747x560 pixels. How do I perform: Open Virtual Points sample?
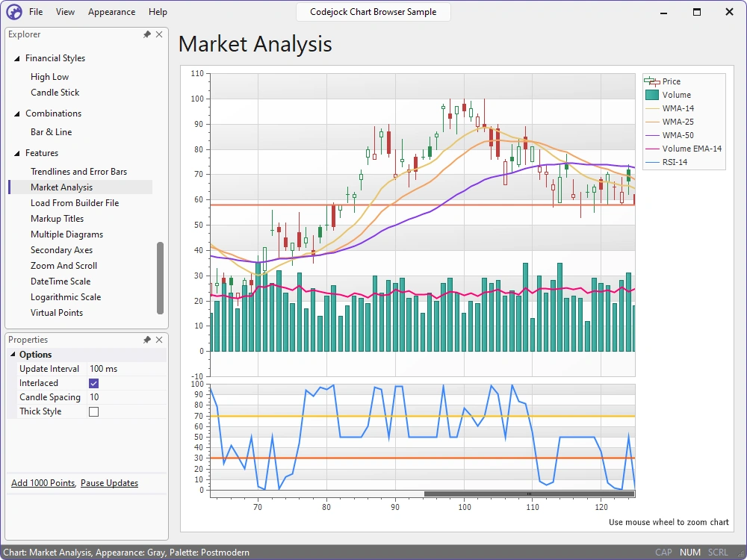tap(57, 313)
